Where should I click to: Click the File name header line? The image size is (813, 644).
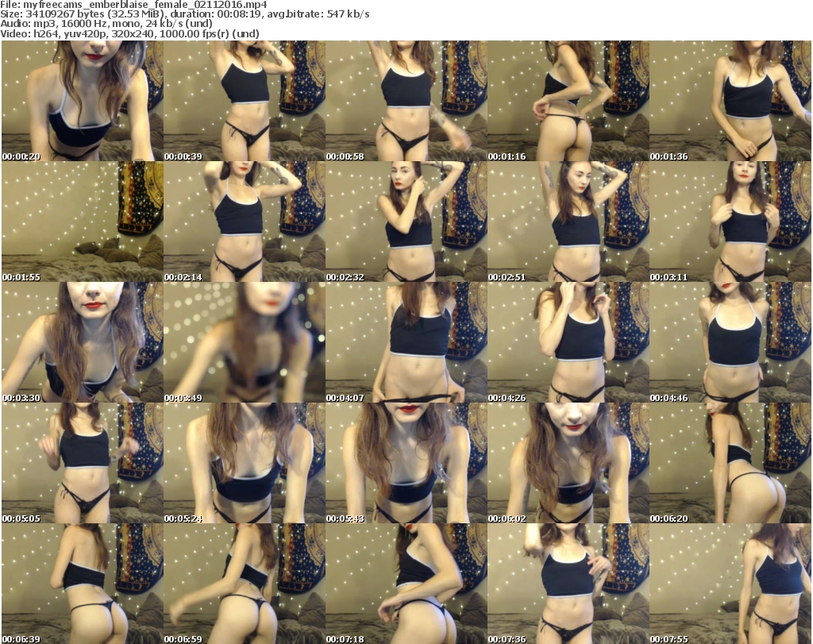[x=133, y=5]
